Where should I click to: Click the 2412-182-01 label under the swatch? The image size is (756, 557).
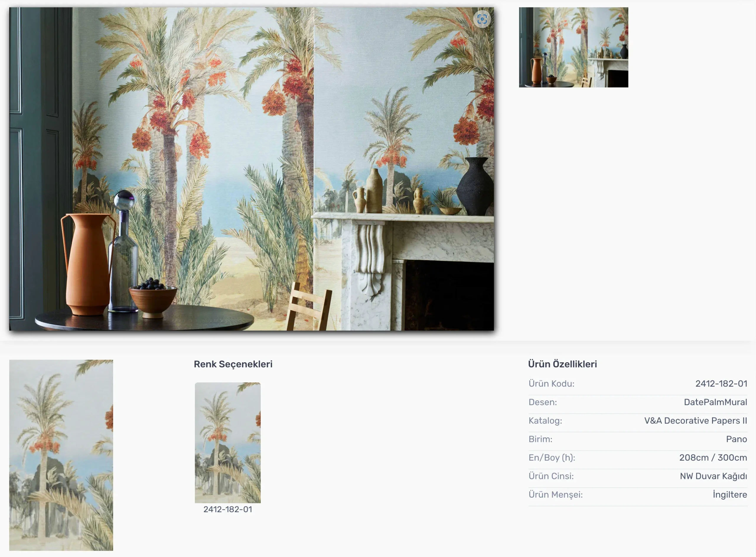click(x=228, y=509)
